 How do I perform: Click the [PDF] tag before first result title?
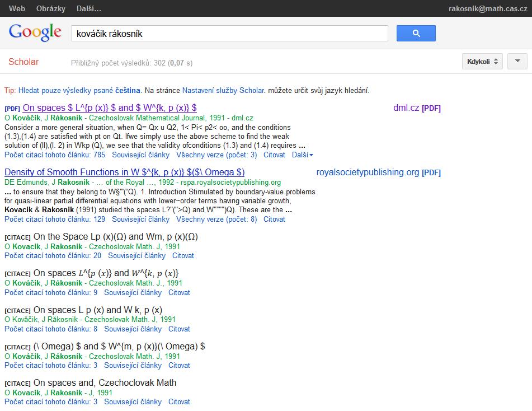pyautogui.click(x=12, y=109)
